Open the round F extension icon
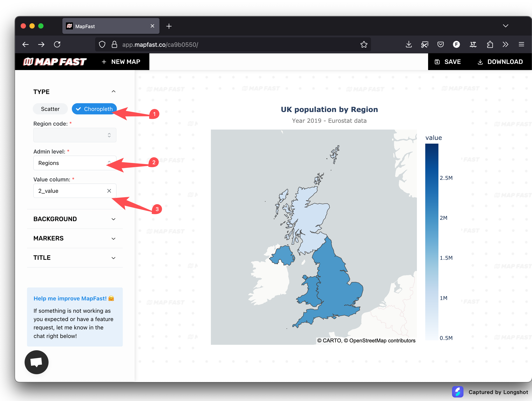The image size is (532, 401). pyautogui.click(x=456, y=45)
